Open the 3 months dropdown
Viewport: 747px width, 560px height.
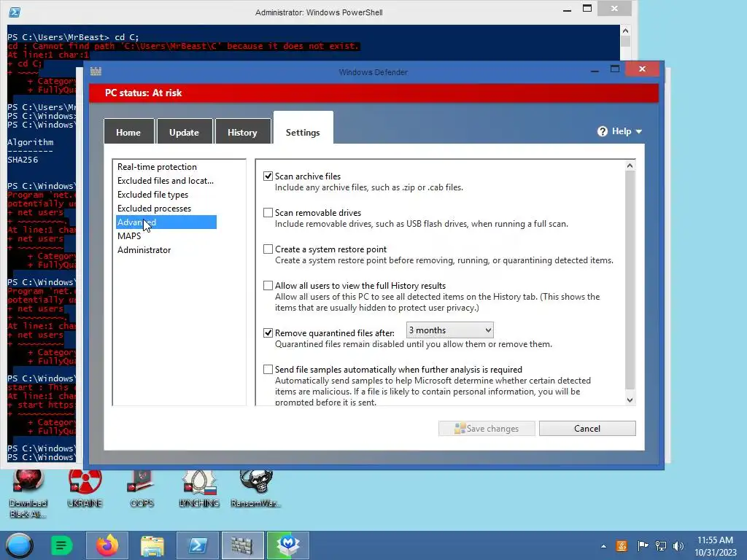[x=449, y=330]
